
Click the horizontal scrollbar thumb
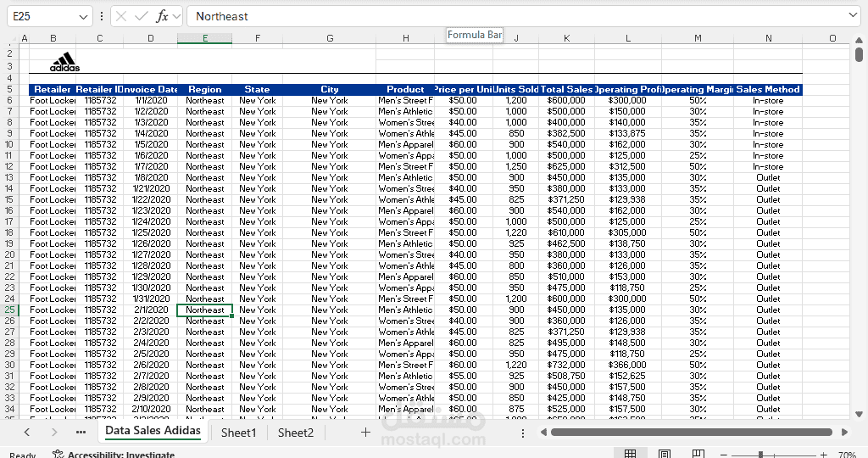692,432
